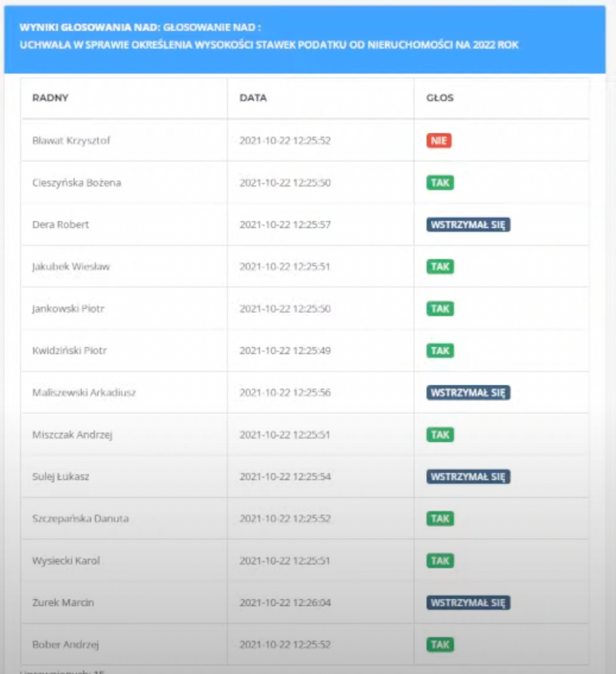The height and width of the screenshot is (674, 616).
Task: Click Dera Robert's WSTRZYMAŁ SIĘ badge
Action: coord(468,225)
